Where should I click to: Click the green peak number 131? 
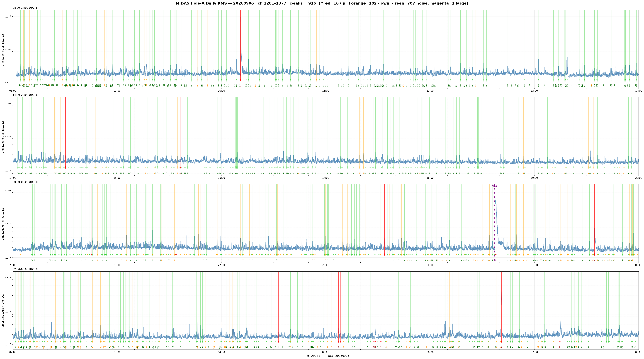[x=283, y=86]
